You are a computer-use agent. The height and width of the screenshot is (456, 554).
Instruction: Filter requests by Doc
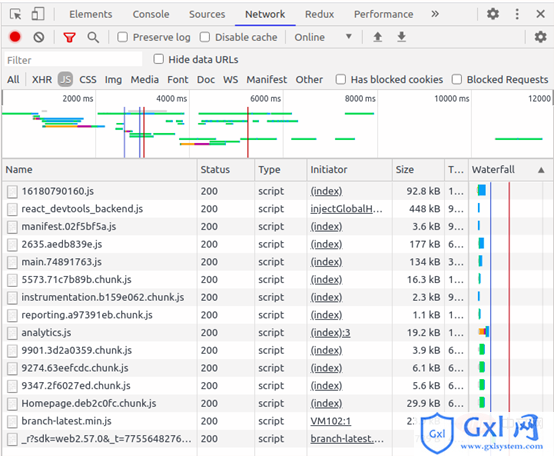coord(206,79)
